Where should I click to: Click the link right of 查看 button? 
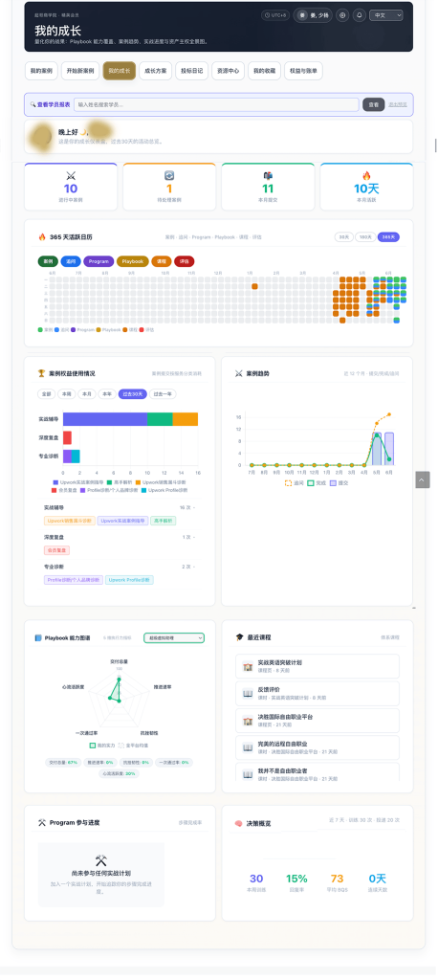pyautogui.click(x=398, y=104)
